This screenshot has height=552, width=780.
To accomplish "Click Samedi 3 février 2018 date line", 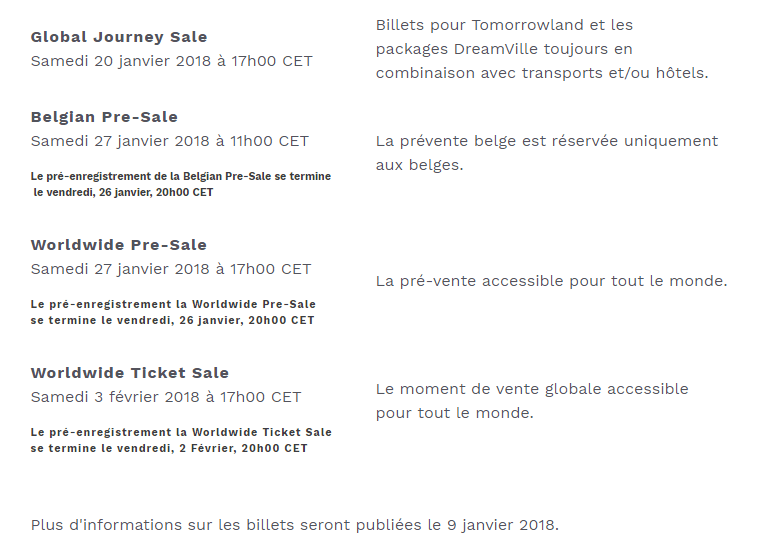I will click(x=166, y=397).
